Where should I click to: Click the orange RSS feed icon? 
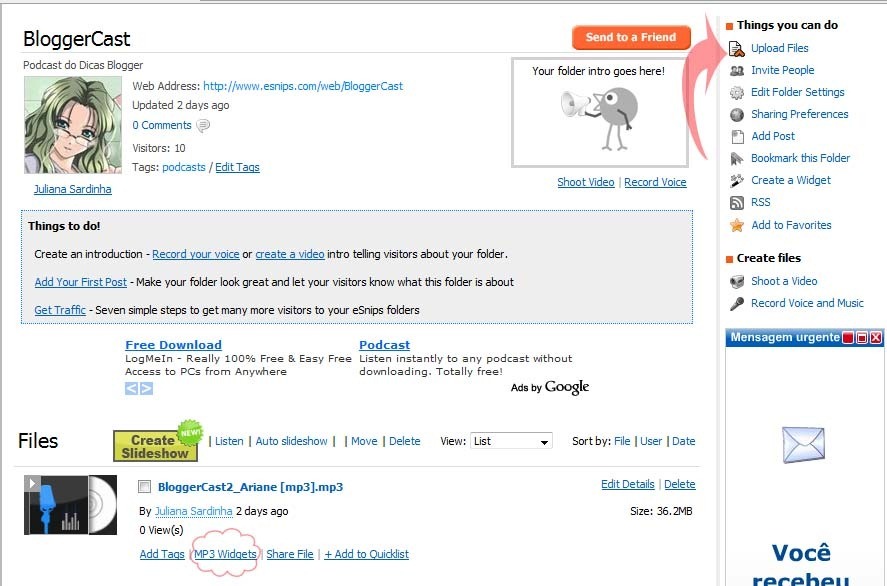pos(737,202)
